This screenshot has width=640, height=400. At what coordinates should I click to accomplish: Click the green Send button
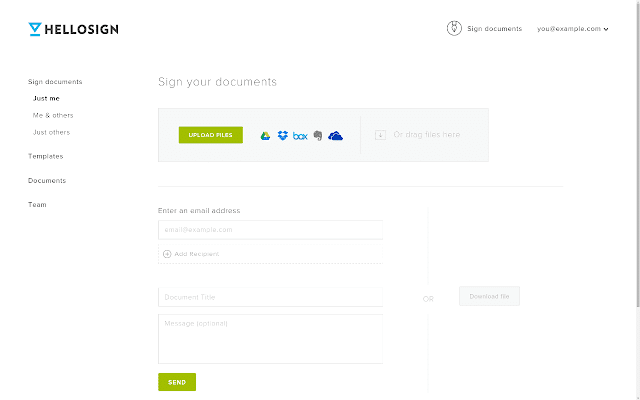(177, 382)
